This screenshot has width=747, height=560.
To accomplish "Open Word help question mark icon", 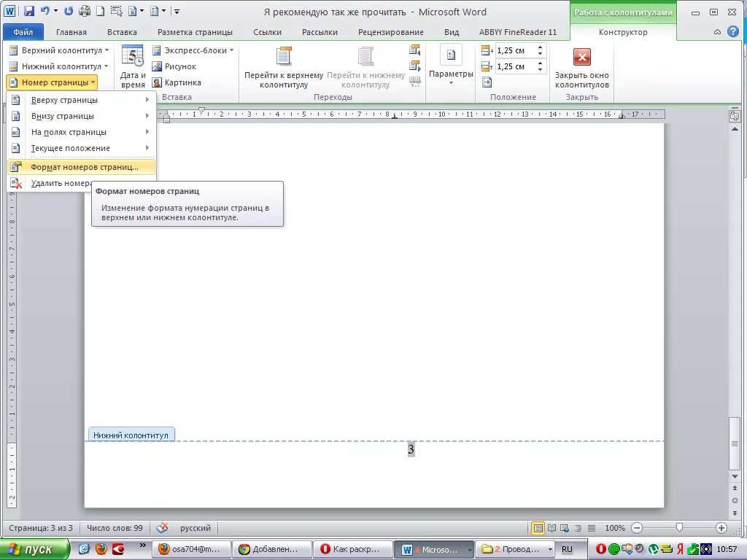I will tap(733, 32).
